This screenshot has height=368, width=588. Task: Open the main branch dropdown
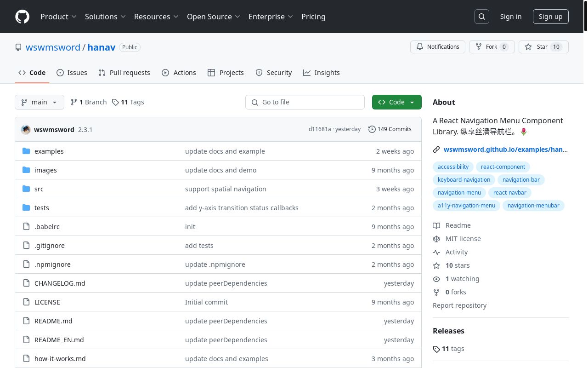pyautogui.click(x=40, y=102)
